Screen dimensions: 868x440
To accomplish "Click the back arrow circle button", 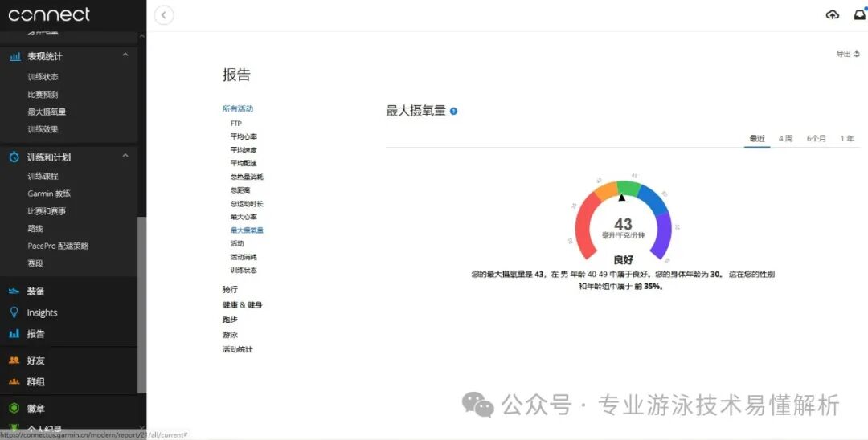I will [x=164, y=15].
